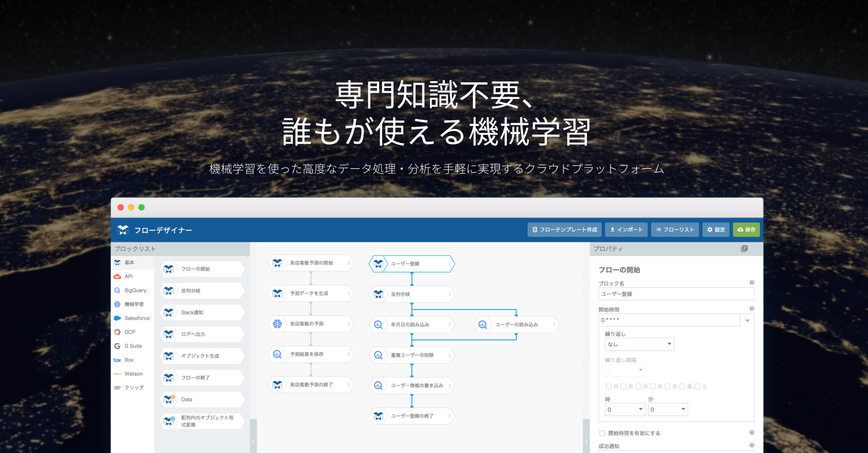Click the properties panel document icon
The image size is (868, 453).
(744, 249)
